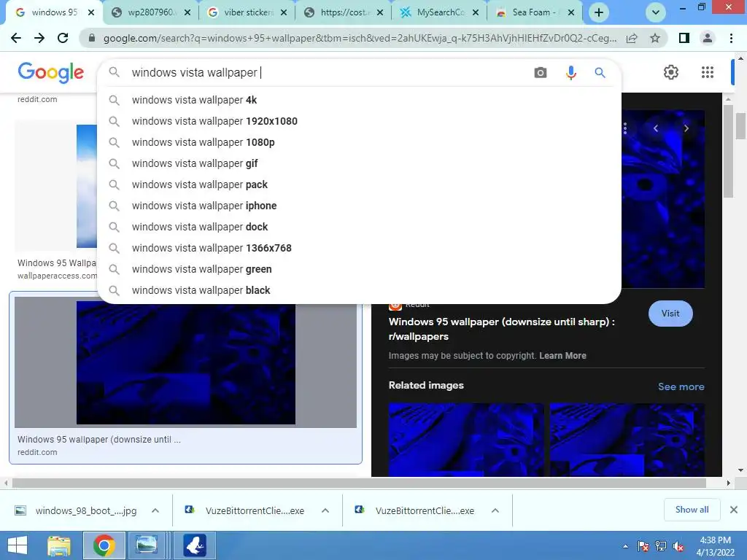The image size is (747, 560).
Task: Close the Sea Foam tab
Action: pyautogui.click(x=571, y=13)
